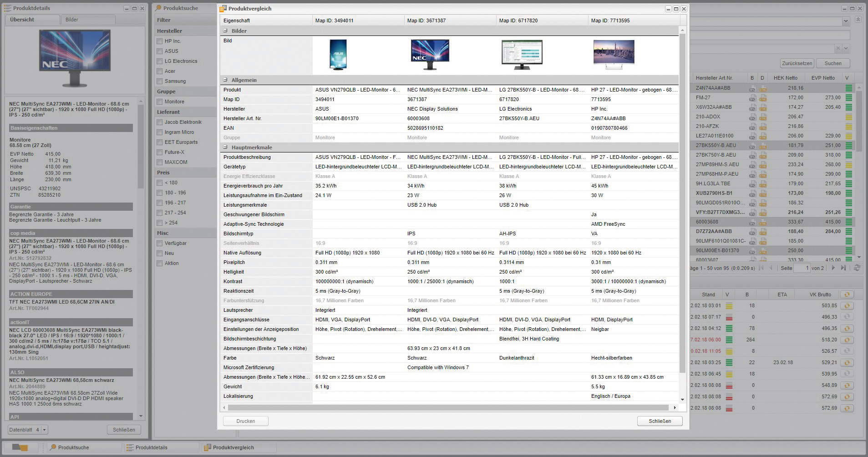Tick the Verfügbar availability filter

pos(159,243)
